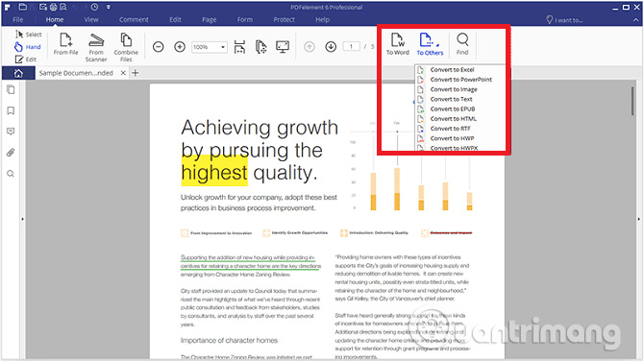This screenshot has width=644, height=361.
Task: Click the fit width icon
Action: click(239, 47)
